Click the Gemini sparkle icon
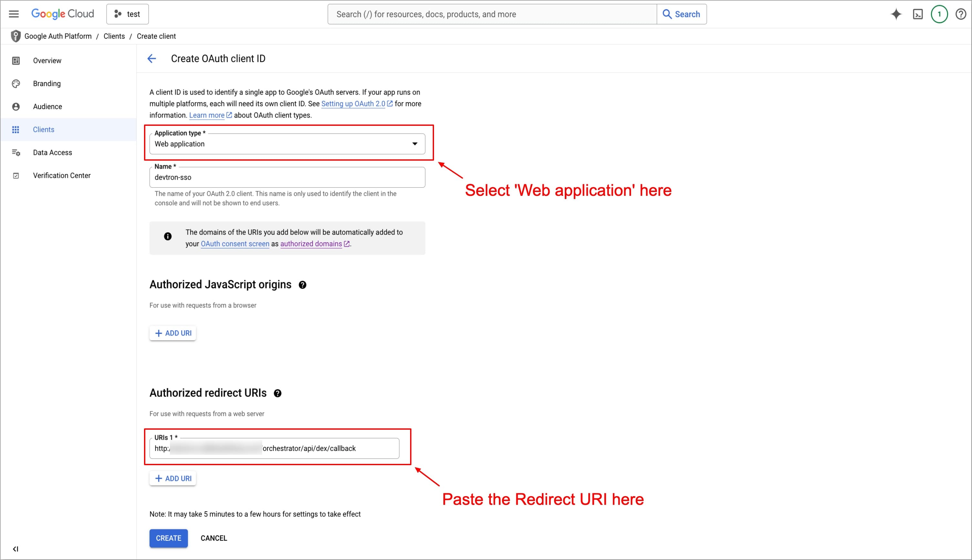The width and height of the screenshot is (972, 560). point(896,14)
